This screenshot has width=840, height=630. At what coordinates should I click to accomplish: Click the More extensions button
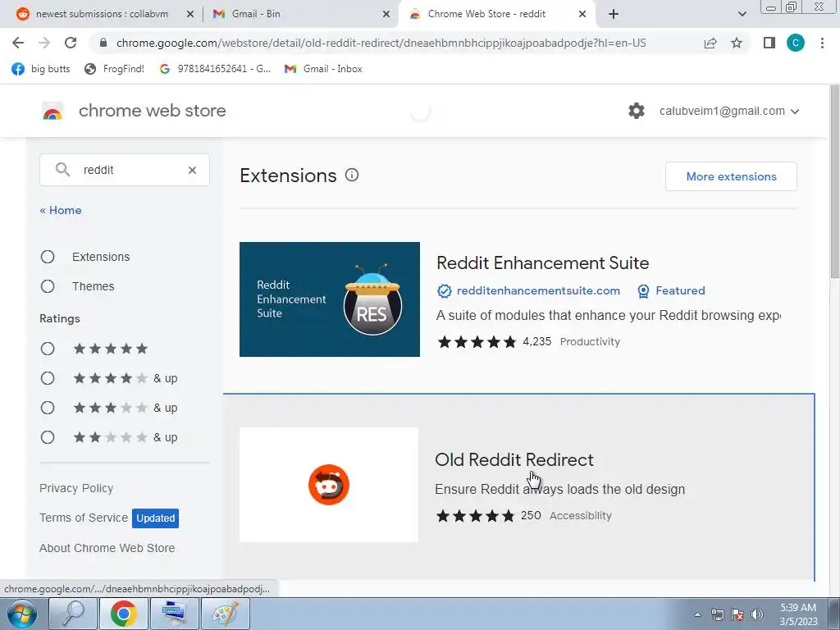(x=731, y=176)
